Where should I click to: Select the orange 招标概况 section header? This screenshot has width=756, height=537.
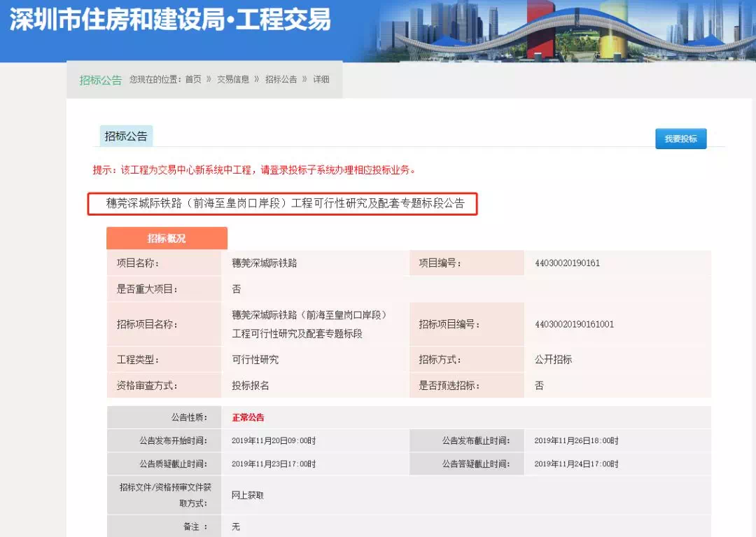point(167,238)
